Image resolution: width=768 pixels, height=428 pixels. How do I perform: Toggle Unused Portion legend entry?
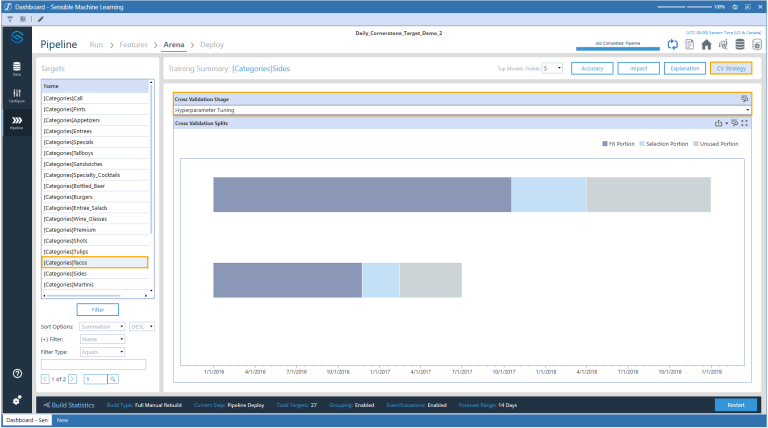[716, 144]
